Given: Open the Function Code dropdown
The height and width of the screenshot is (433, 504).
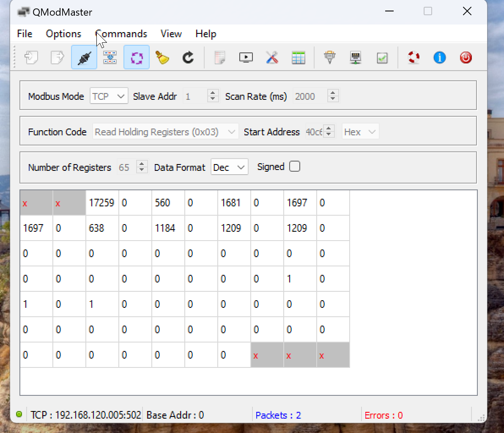Looking at the screenshot, I should coord(166,132).
